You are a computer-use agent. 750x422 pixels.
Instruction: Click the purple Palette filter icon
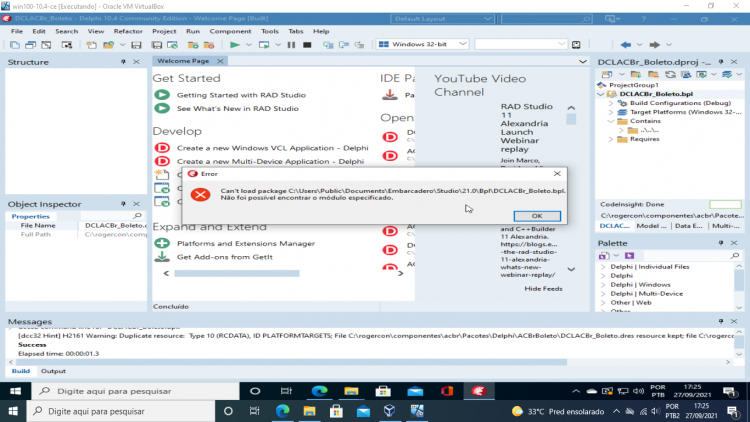click(x=629, y=255)
